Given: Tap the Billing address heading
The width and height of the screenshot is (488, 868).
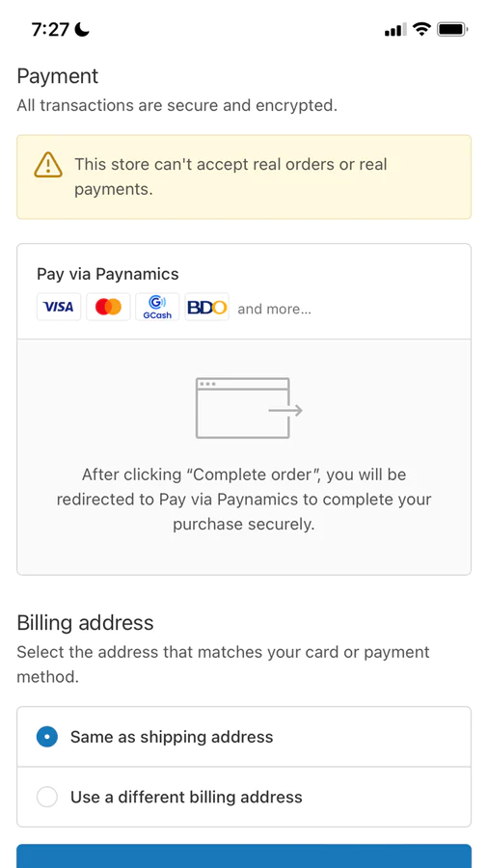Looking at the screenshot, I should coord(85,623).
